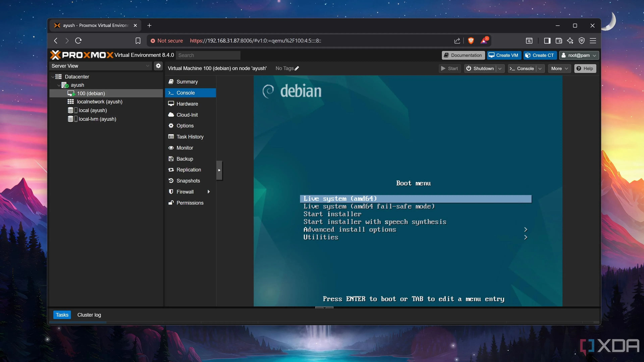Viewport: 644px width, 362px height.
Task: Expand the Shutdown options dropdown arrow
Action: 500,68
